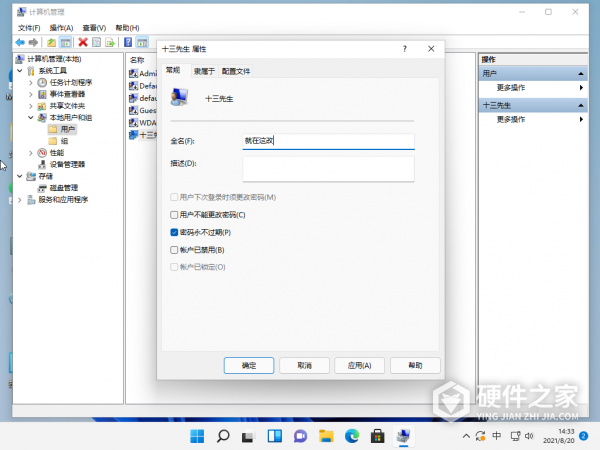
Task: Click the 应用(A) button
Action: [x=359, y=365]
